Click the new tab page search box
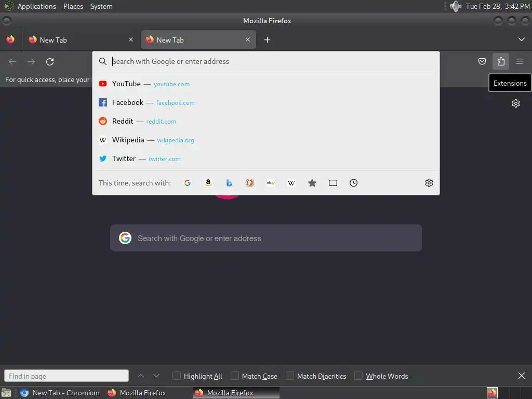This screenshot has width=532, height=399. coord(266,238)
